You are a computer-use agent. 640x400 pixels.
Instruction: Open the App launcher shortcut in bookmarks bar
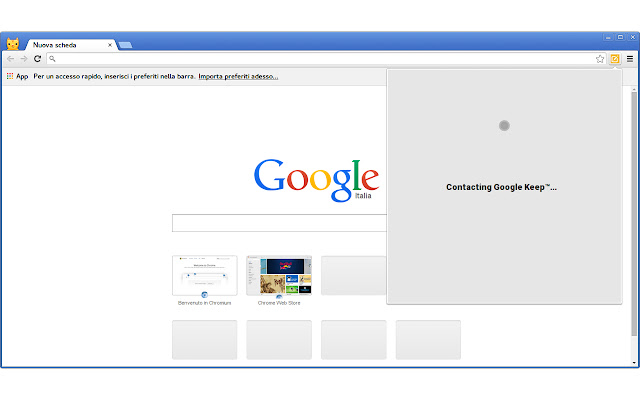click(x=17, y=76)
